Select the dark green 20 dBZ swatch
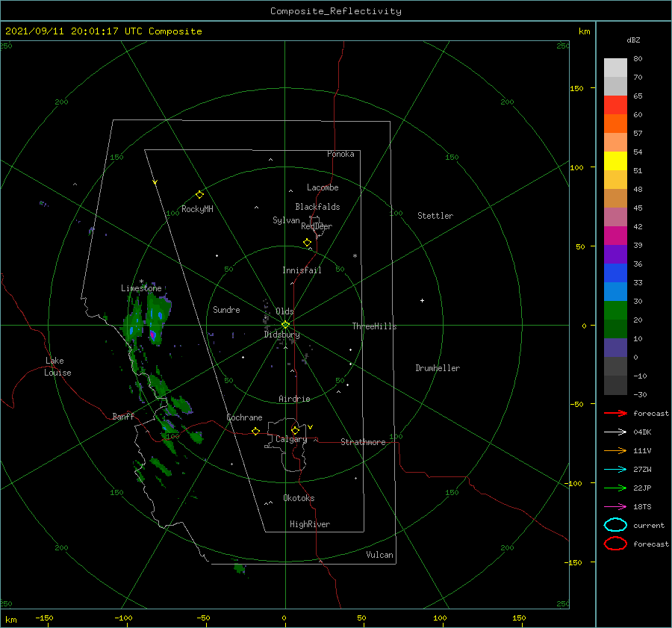The width and height of the screenshot is (672, 628). [x=615, y=329]
